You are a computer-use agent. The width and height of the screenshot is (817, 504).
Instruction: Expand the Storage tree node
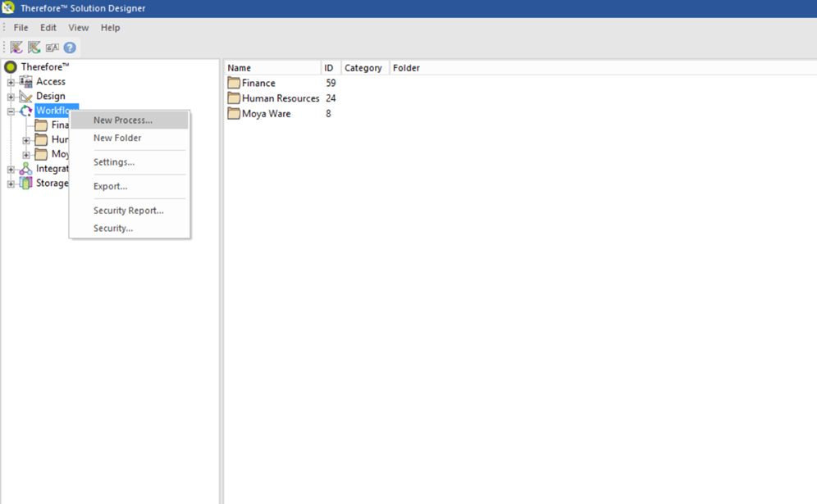click(x=10, y=183)
